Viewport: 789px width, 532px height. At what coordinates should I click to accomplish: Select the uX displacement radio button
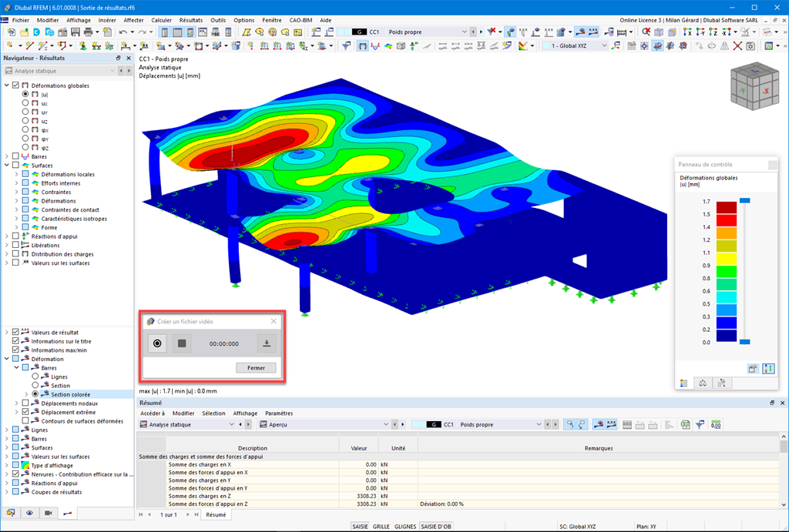click(x=25, y=103)
